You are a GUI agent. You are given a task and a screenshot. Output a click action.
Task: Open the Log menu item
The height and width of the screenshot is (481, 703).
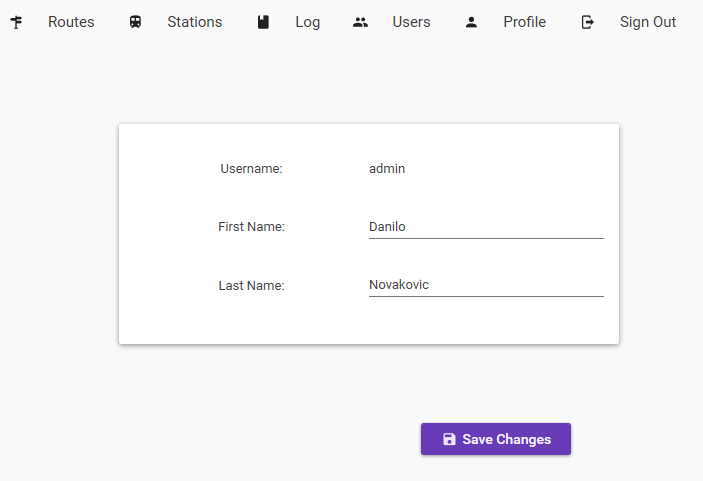tap(308, 22)
